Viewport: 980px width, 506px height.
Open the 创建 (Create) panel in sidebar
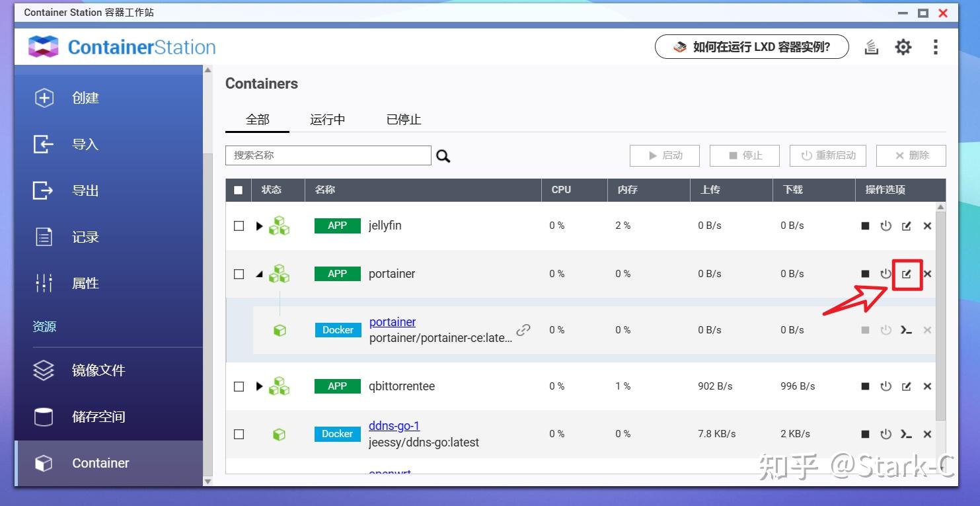(85, 97)
